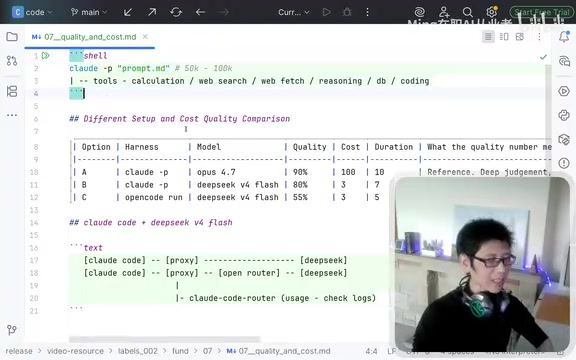Open the 'Curr...' run configuration dropdown
The image size is (576, 360).
pyautogui.click(x=294, y=12)
